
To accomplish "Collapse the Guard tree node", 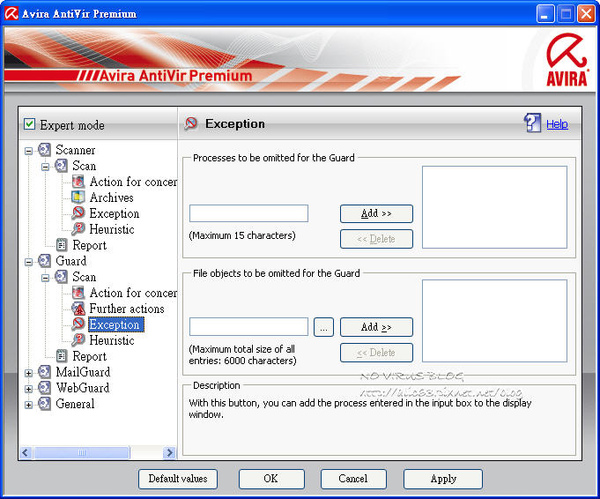I will [29, 263].
